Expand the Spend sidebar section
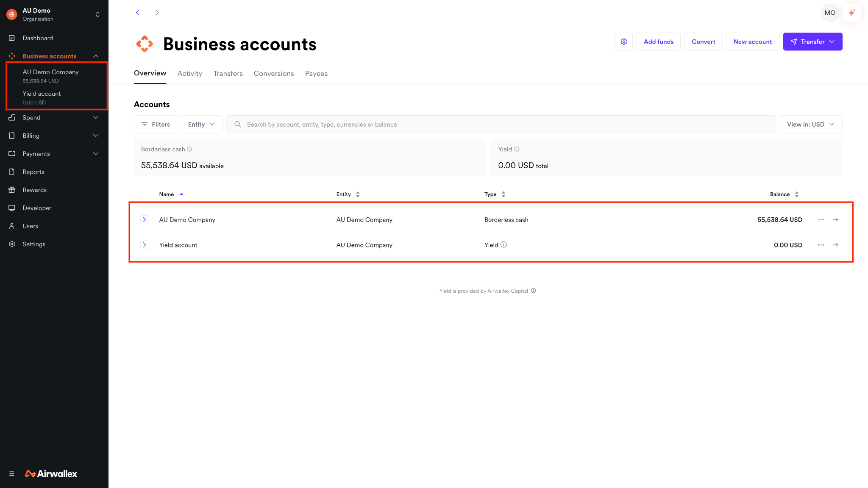This screenshot has height=488, width=868. pos(96,118)
